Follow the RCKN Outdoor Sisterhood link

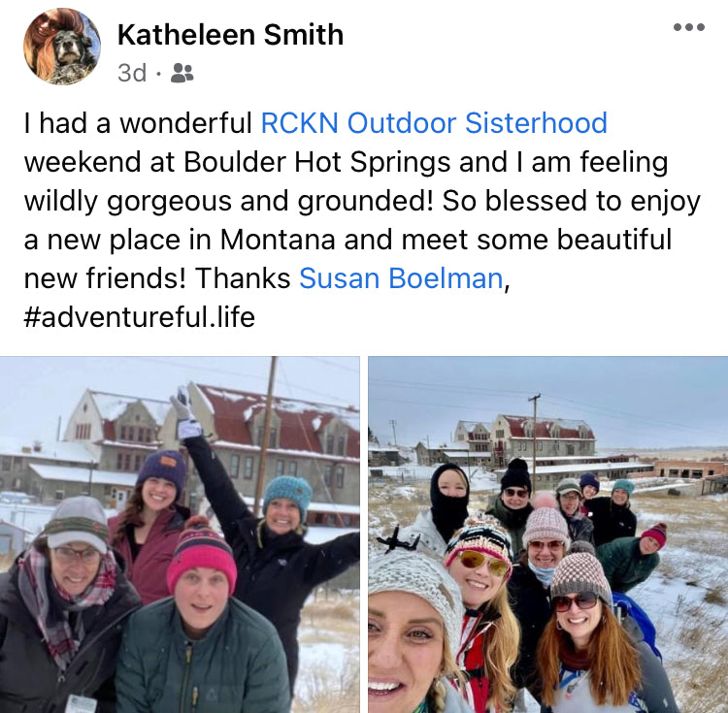(x=434, y=123)
